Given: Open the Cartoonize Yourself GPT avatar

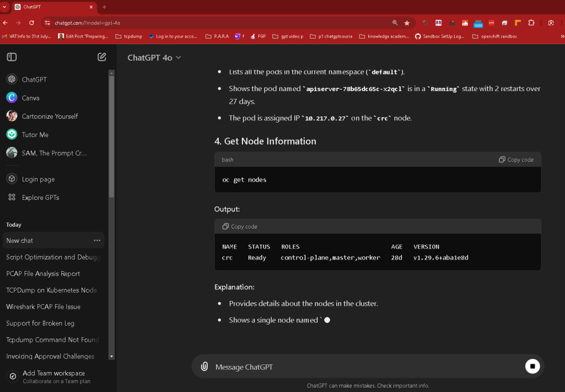Looking at the screenshot, I should point(12,116).
